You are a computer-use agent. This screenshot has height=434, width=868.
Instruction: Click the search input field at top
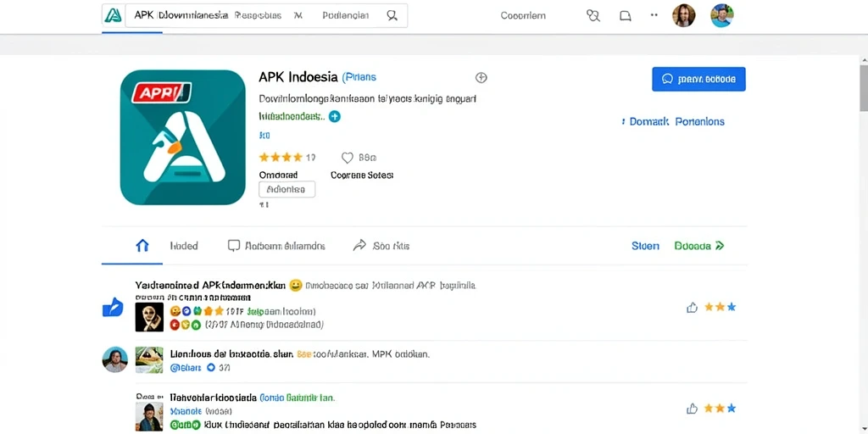click(x=266, y=15)
